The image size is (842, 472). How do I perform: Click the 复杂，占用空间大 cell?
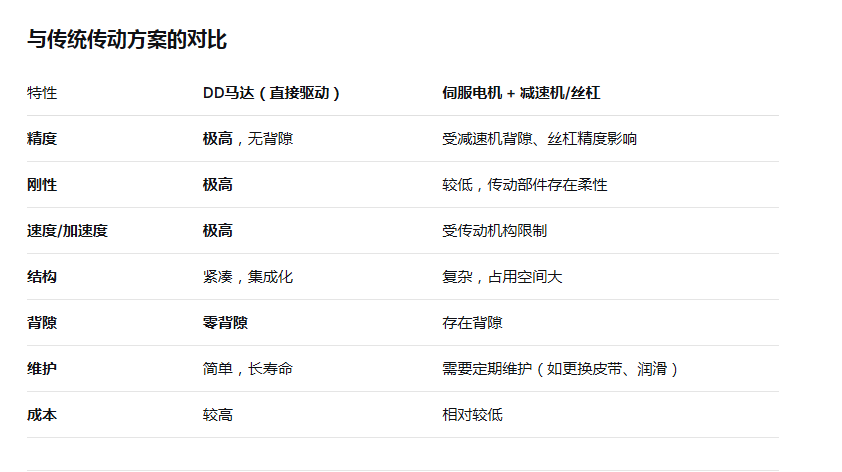click(x=502, y=277)
